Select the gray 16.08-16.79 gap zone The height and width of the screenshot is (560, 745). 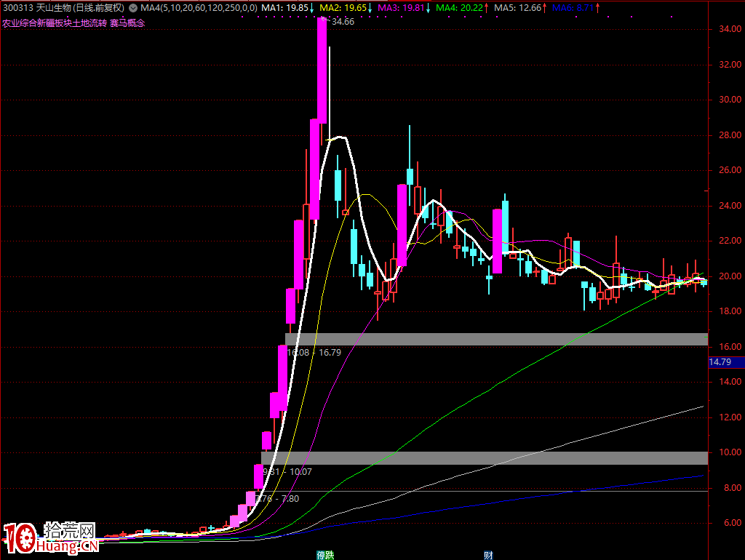click(496, 339)
